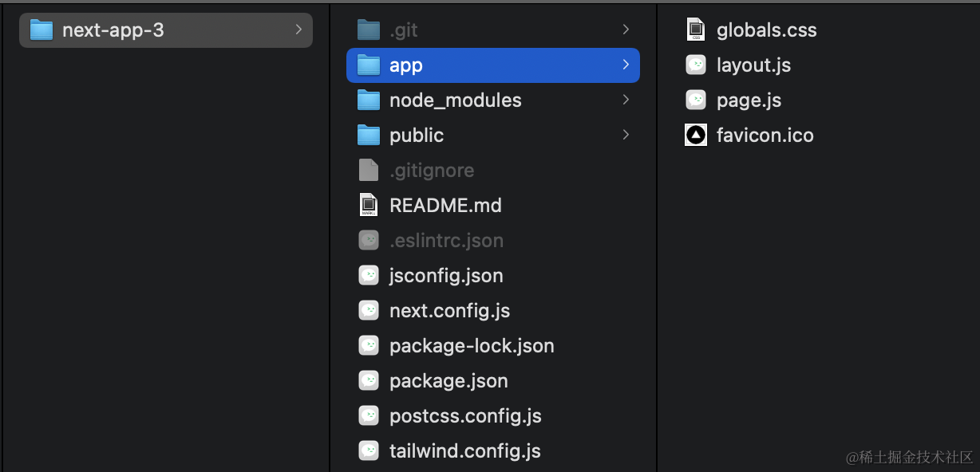Click the .gitignore file icon
Viewport: 980px width, 472px height.
368,171
